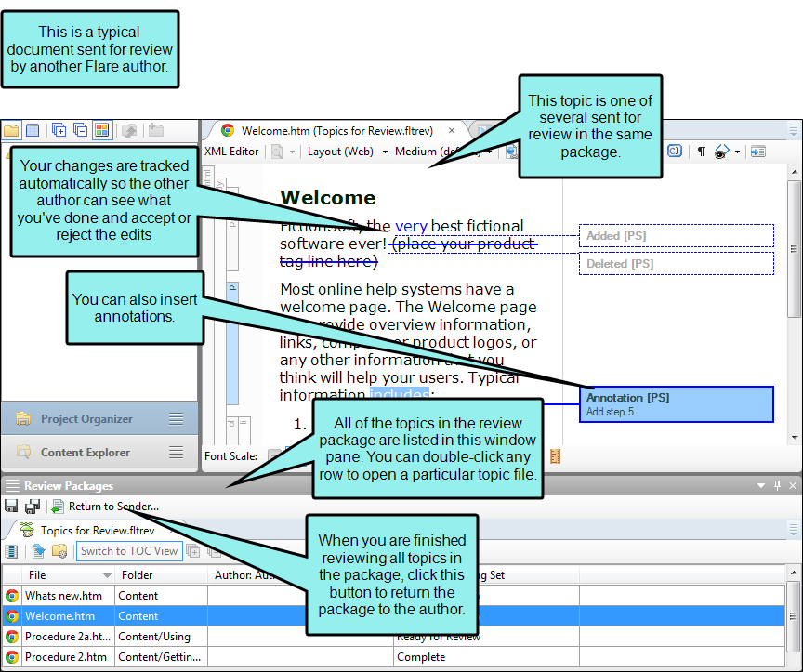Close the Welcome.htm editor tab

tap(452, 131)
